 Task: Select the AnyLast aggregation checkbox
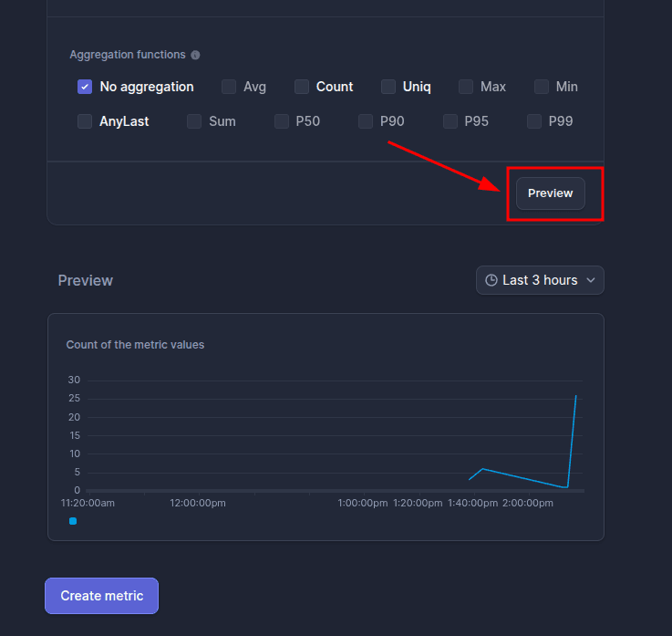click(x=85, y=121)
